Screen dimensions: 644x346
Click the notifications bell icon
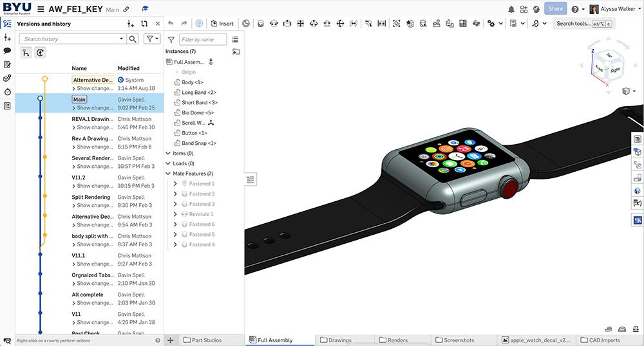(x=511, y=9)
